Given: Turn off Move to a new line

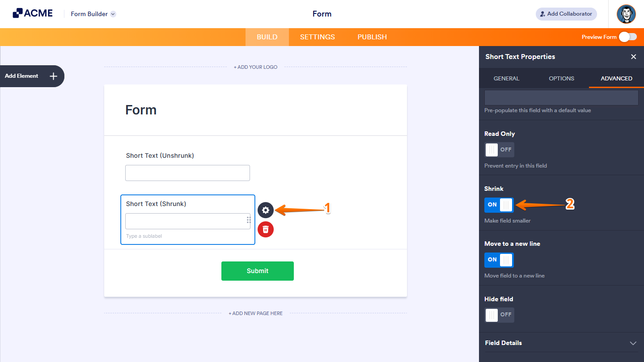Looking at the screenshot, I should coord(499,260).
